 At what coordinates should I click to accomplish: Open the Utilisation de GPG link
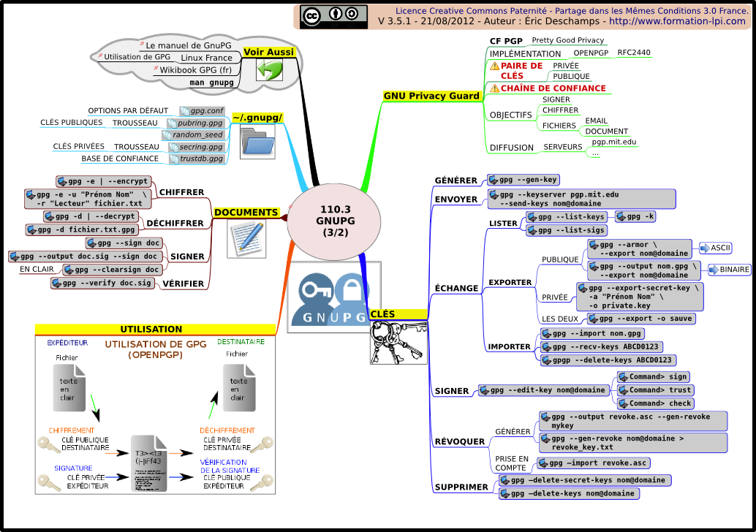tap(137, 57)
